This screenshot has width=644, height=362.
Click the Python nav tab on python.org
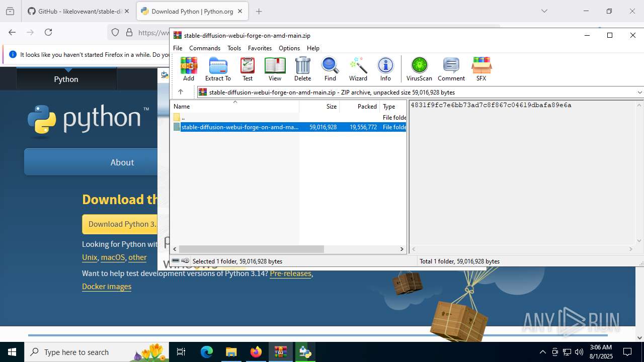(66, 79)
